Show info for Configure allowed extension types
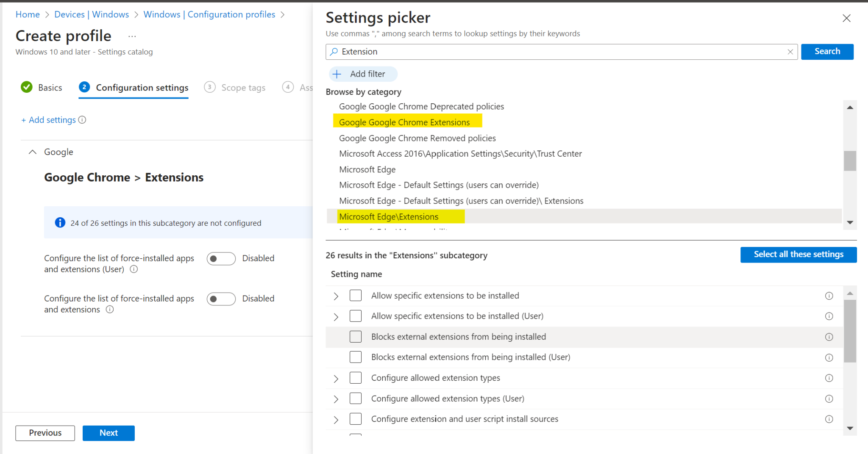The image size is (868, 454). 829,378
